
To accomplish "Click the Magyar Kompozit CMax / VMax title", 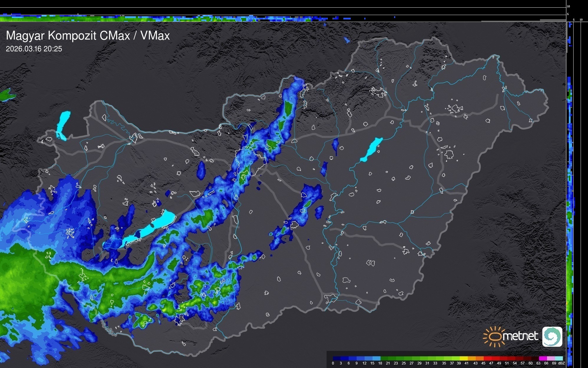I will [x=88, y=36].
